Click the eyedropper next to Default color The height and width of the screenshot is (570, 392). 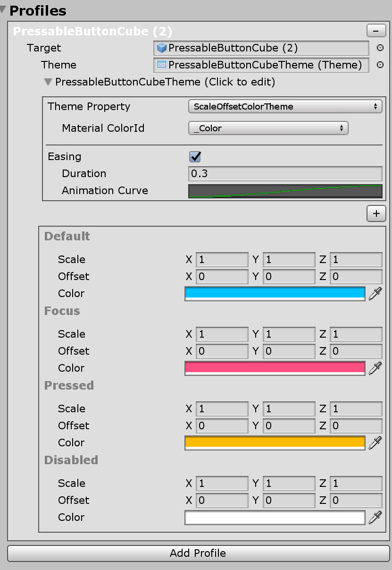tap(375, 294)
